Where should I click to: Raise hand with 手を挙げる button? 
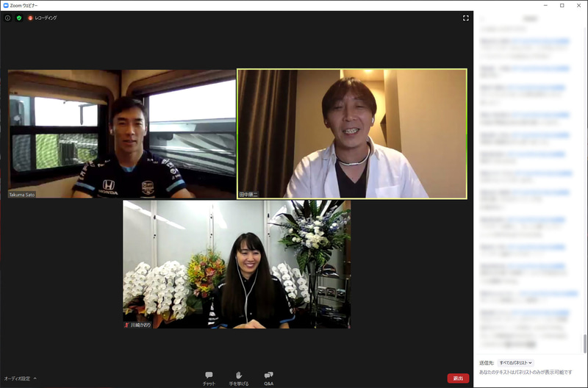tap(239, 378)
